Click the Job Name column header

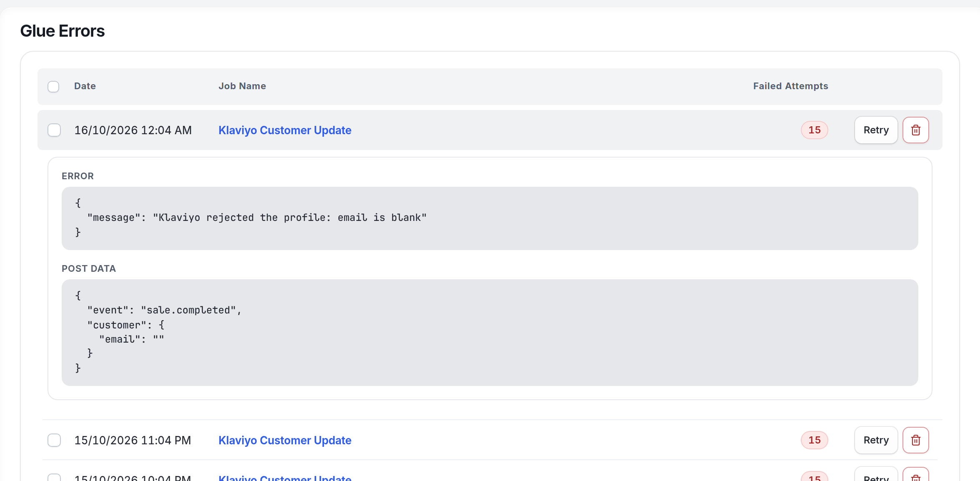(x=242, y=86)
